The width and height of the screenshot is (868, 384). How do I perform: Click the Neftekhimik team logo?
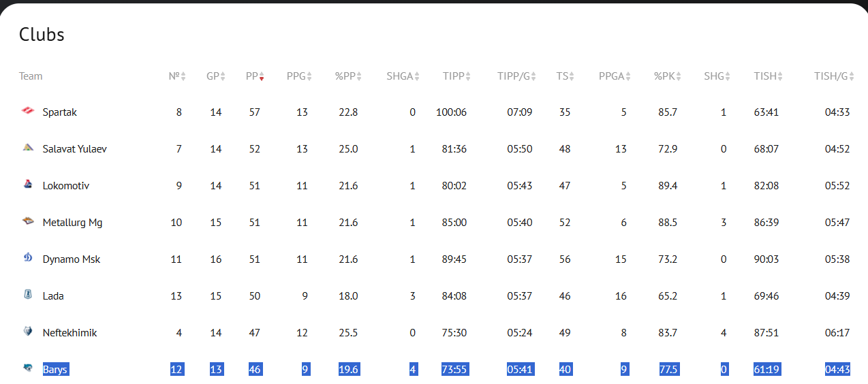tap(27, 332)
